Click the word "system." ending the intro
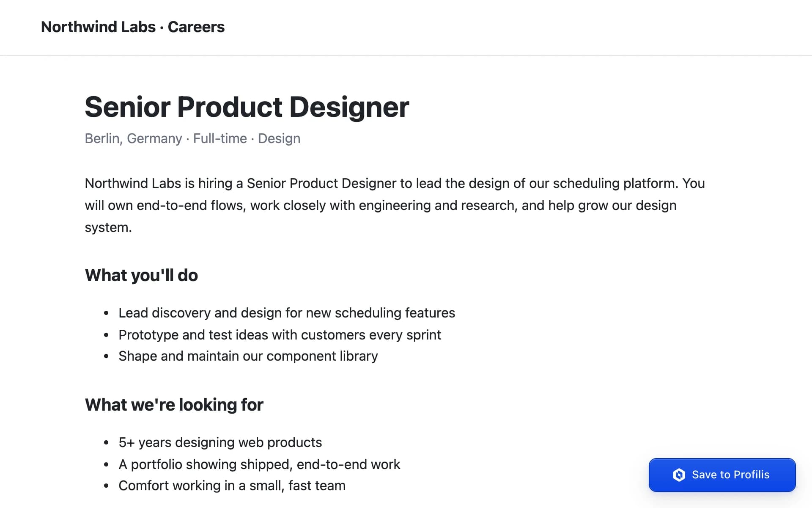Viewport: 812px width, 508px height. pyautogui.click(x=108, y=227)
